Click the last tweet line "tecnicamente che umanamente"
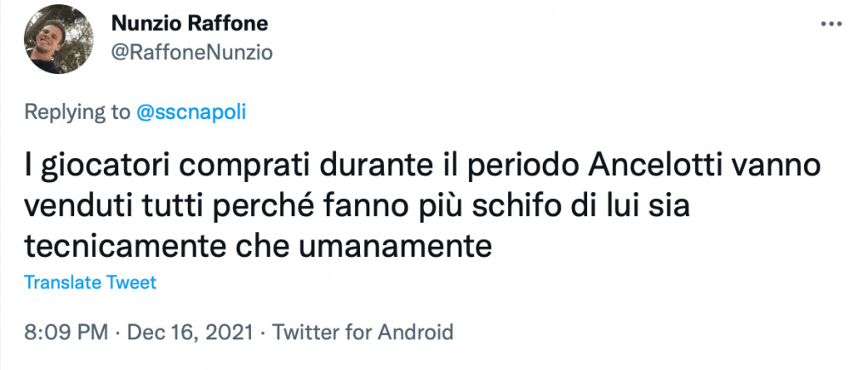The image size is (868, 370). click(x=258, y=245)
